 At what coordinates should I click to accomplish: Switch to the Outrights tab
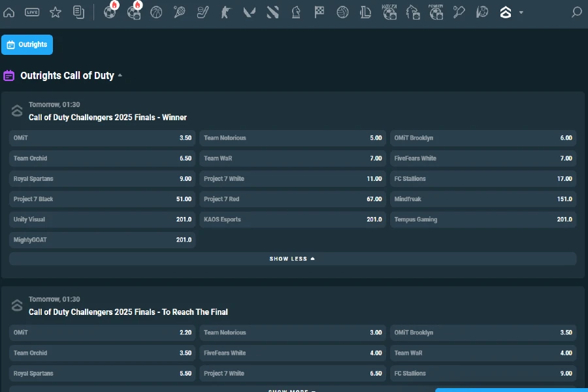tap(27, 44)
